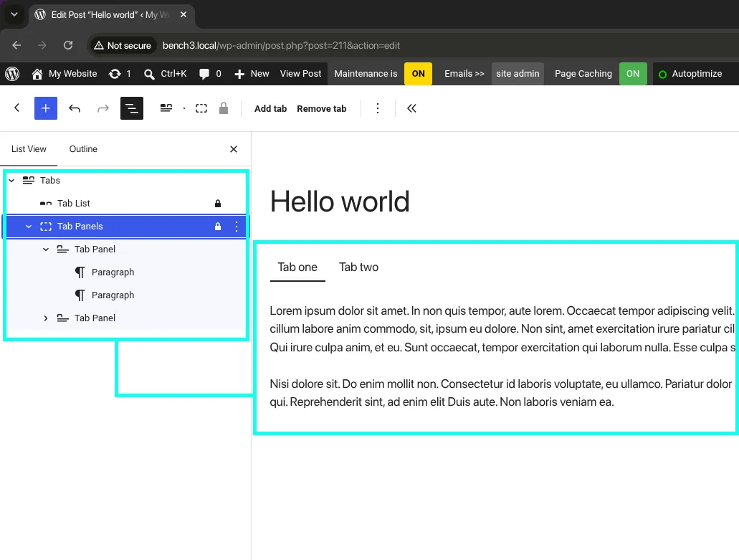Screen dimensions: 739x560
Task: Click the WordPress logo in admin bar
Action: (12, 74)
